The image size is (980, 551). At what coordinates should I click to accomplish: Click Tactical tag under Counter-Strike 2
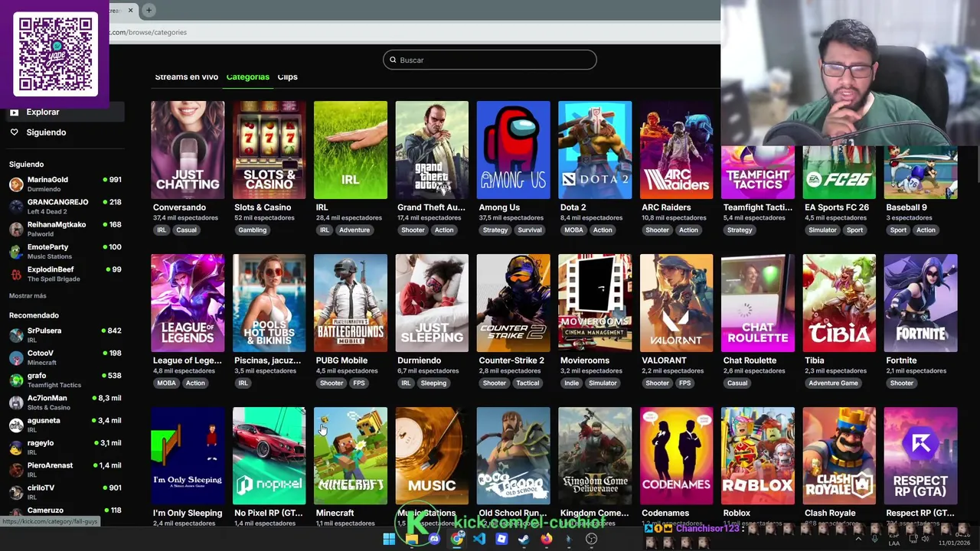click(x=528, y=383)
